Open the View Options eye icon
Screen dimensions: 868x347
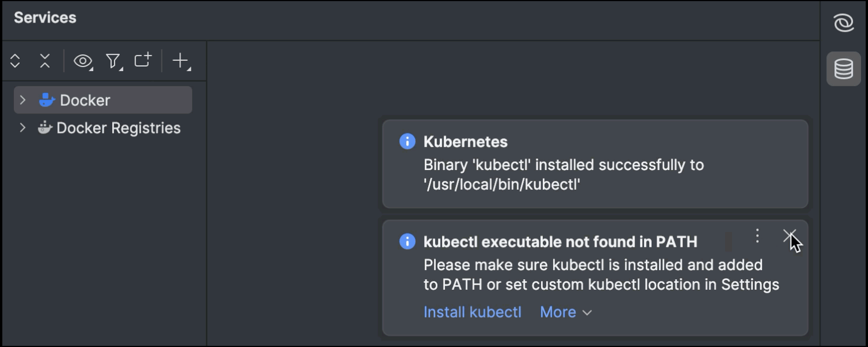pos(83,61)
